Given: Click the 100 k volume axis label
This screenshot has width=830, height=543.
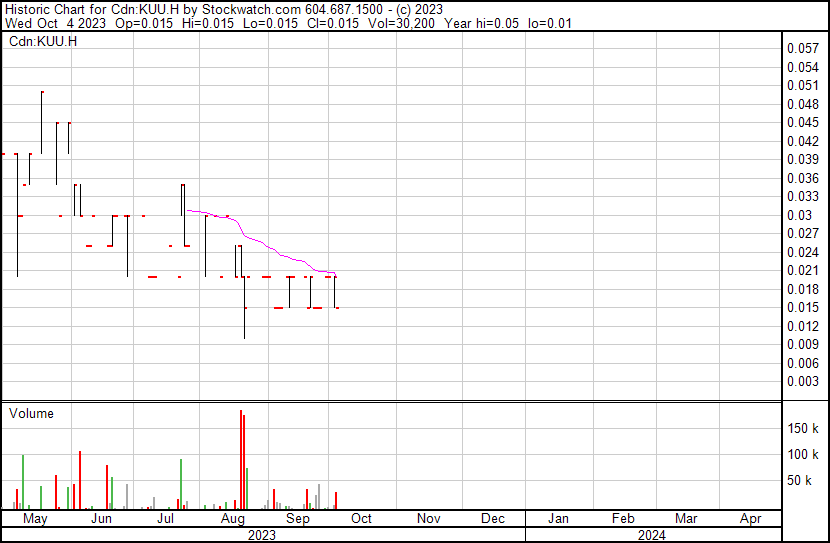Looking at the screenshot, I should pos(803,454).
